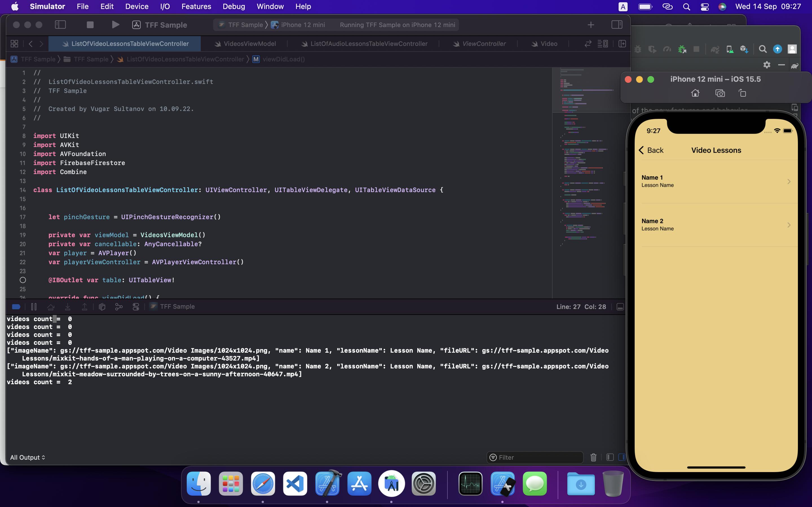Select the breakpoint toggle icon
This screenshot has width=812, height=507.
coord(15,306)
